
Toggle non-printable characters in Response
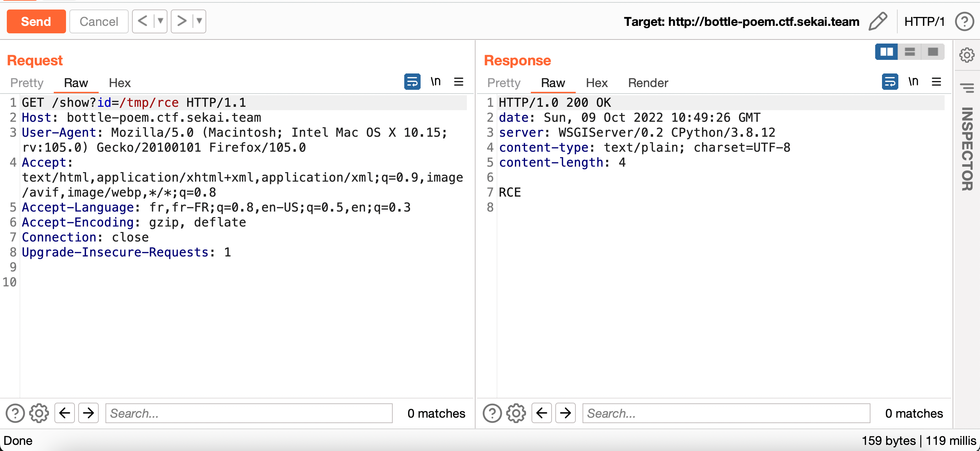[x=913, y=81]
